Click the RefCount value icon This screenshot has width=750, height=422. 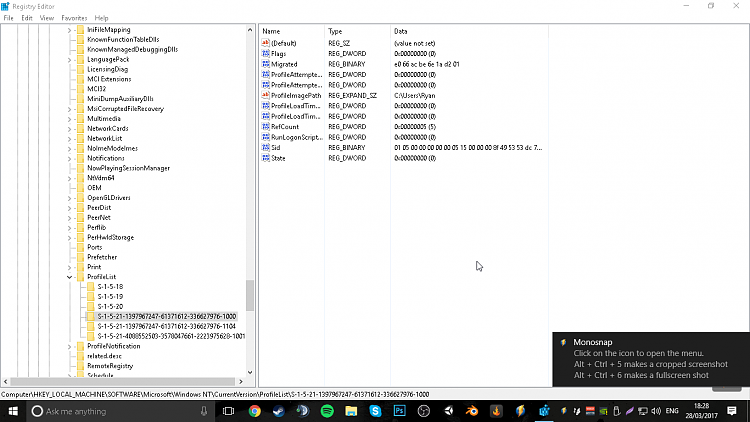click(x=265, y=127)
